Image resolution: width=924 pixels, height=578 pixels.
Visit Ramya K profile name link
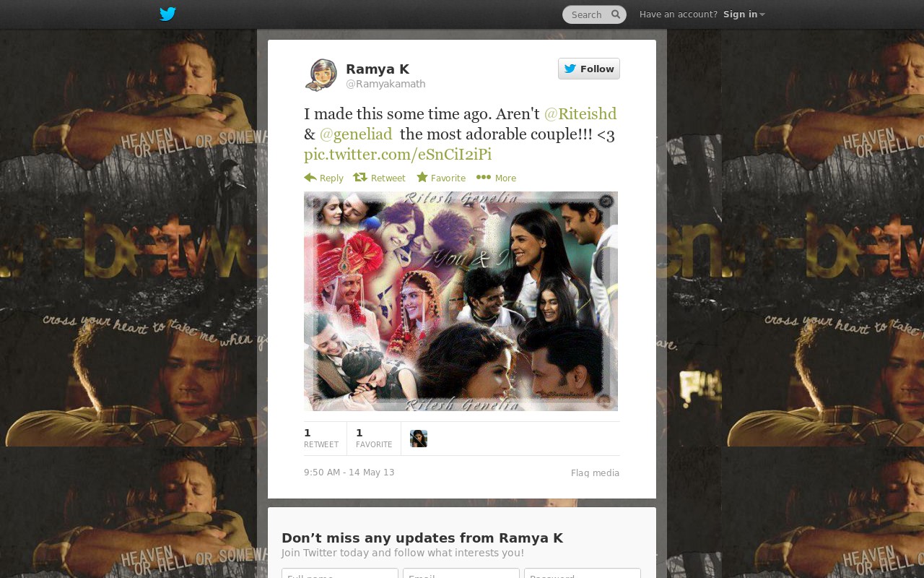click(378, 69)
